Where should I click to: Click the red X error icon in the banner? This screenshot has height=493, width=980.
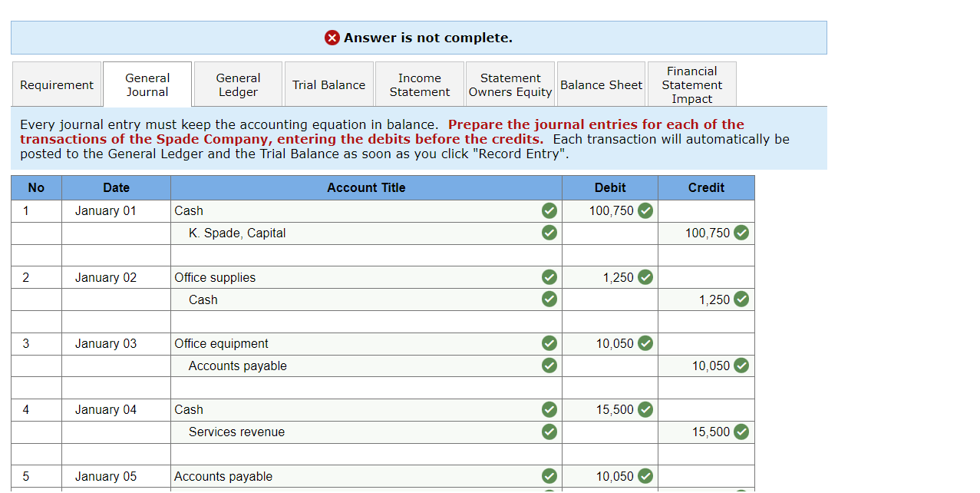(332, 37)
